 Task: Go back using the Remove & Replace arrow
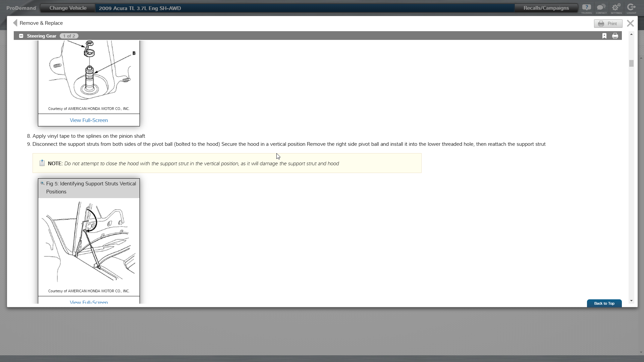click(15, 23)
